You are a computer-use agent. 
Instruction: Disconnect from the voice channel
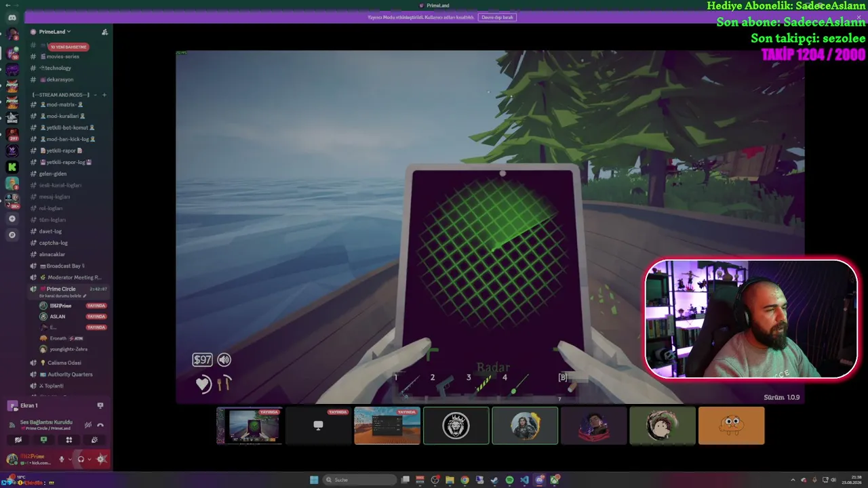100,425
